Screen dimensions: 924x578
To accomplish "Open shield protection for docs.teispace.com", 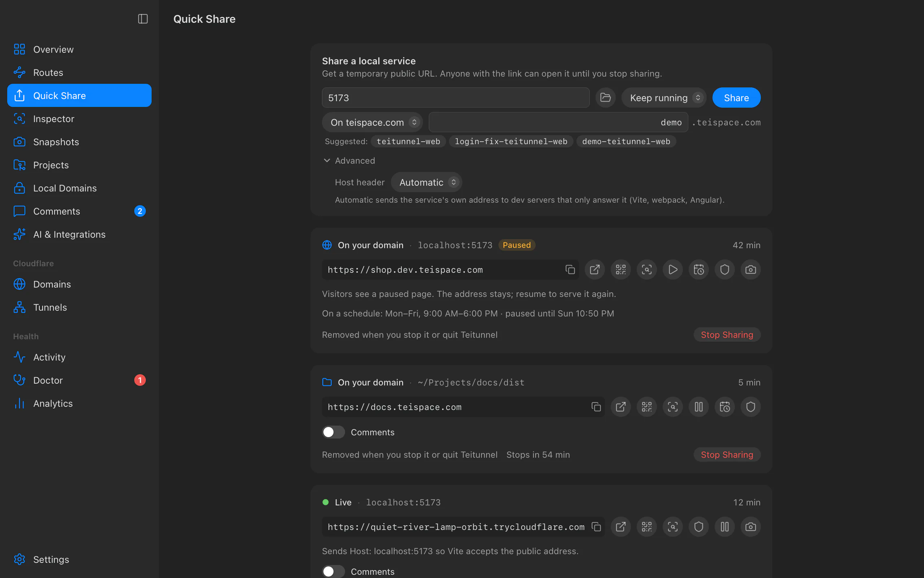I will click(x=750, y=407).
